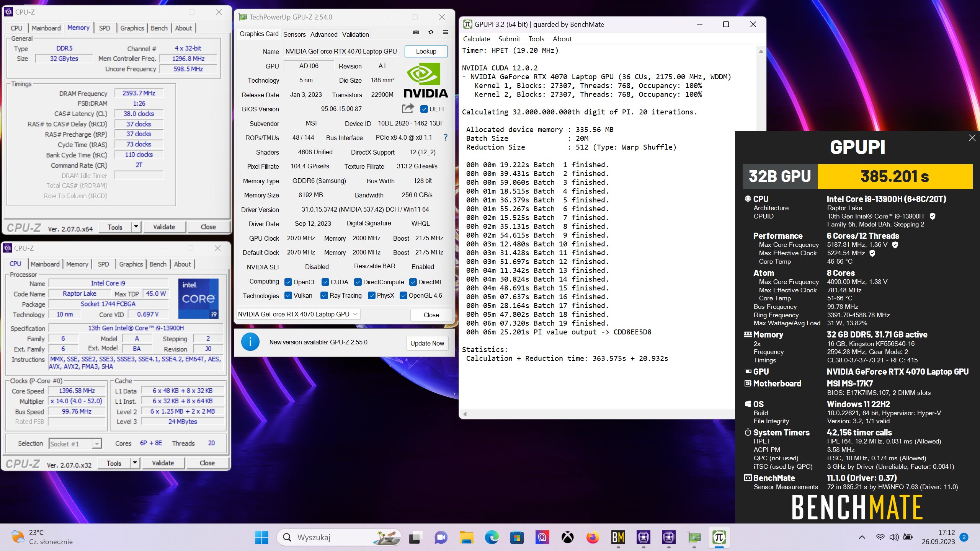Open the Calculate menu in GPUPI
Viewport: 980px width, 551px height.
click(476, 39)
